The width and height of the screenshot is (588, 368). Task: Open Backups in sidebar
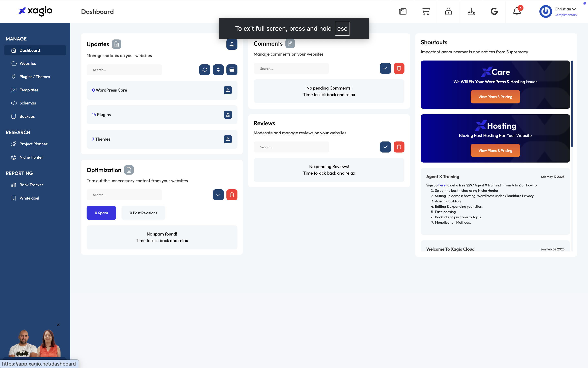(x=35, y=116)
